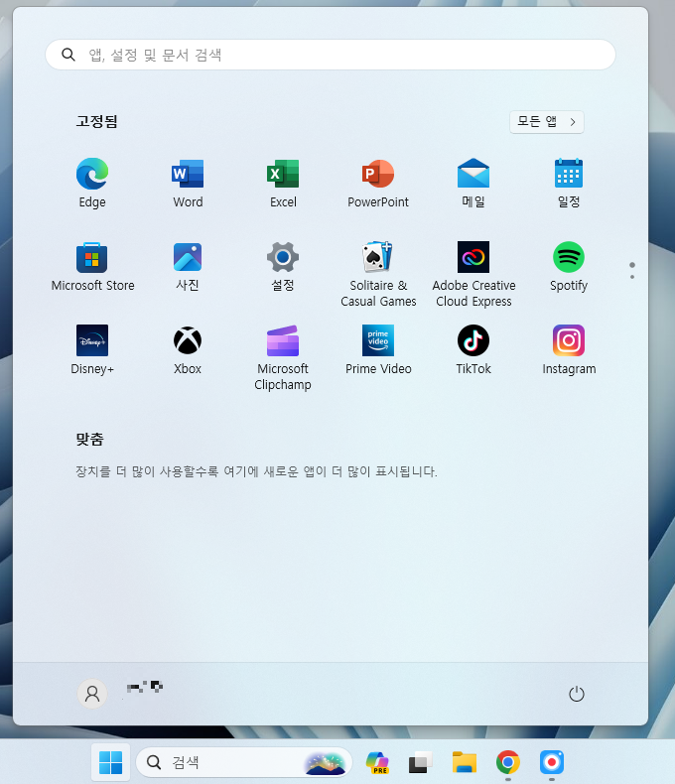Open Excel from the pinned section
This screenshot has height=784, width=675.
click(x=283, y=183)
